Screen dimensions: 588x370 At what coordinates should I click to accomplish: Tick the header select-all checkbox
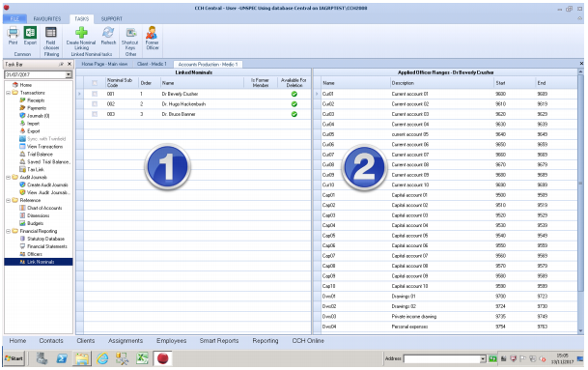click(x=95, y=83)
